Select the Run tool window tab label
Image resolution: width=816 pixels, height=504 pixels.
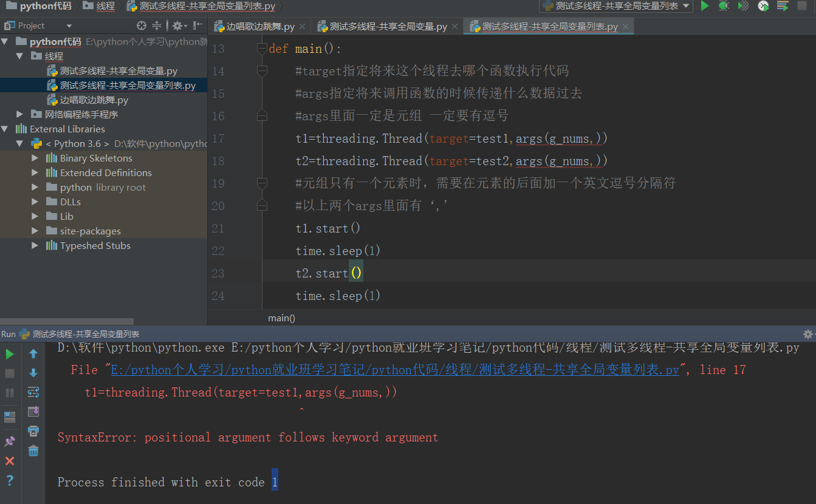(x=8, y=334)
